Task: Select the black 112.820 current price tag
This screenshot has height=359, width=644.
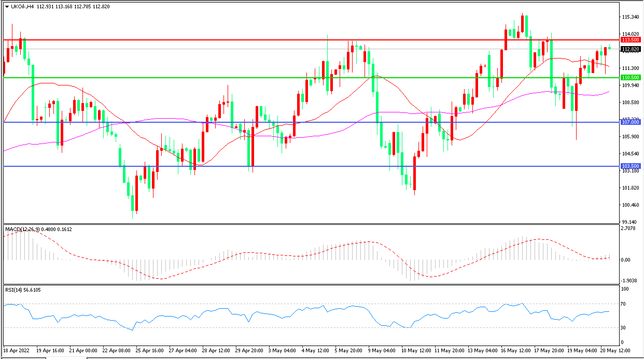Action: 631,49
